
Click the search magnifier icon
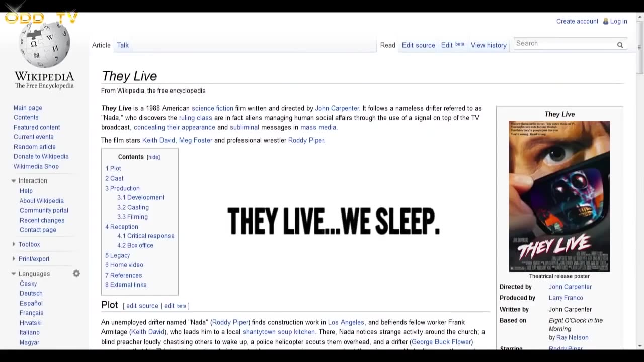[x=620, y=45]
